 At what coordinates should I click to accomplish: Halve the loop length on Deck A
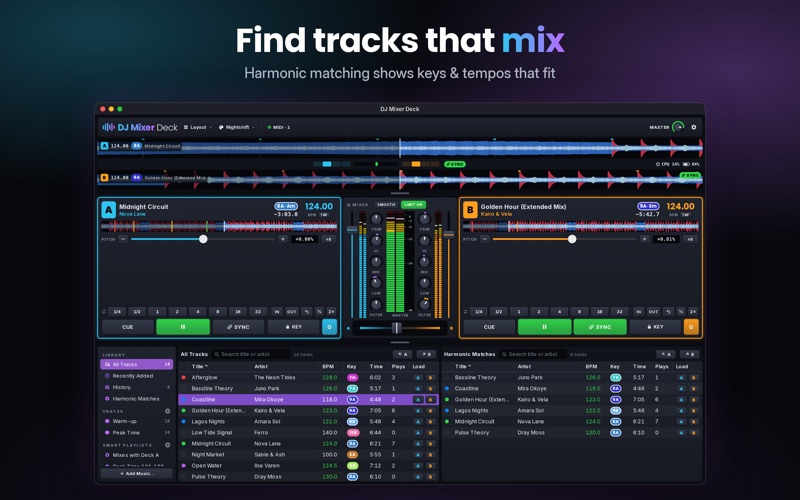319,311
